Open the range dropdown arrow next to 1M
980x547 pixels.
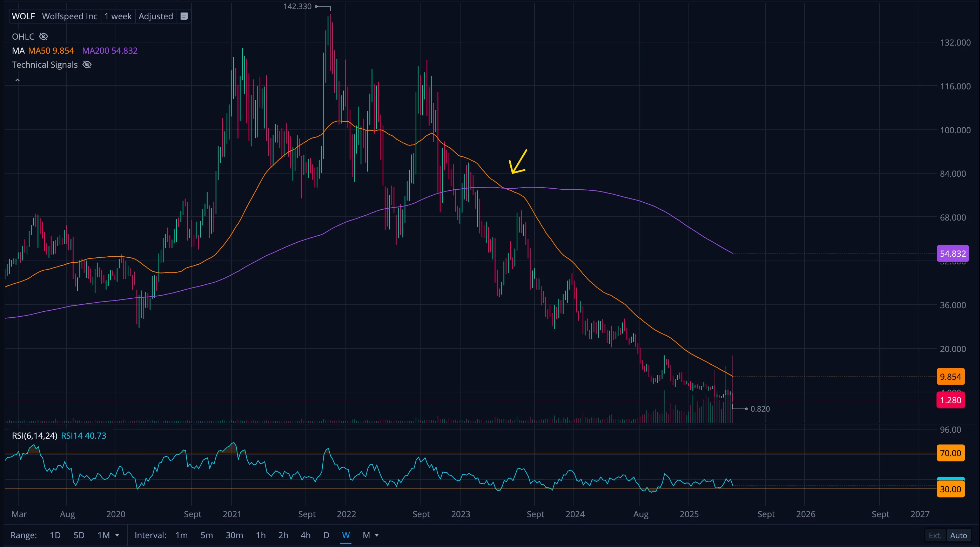click(x=117, y=535)
